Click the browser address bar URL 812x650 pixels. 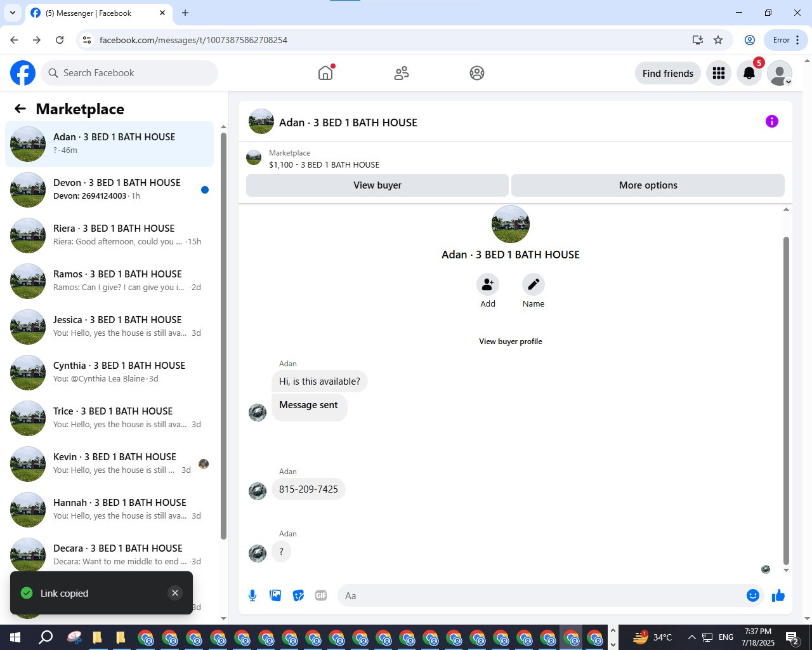[193, 40]
